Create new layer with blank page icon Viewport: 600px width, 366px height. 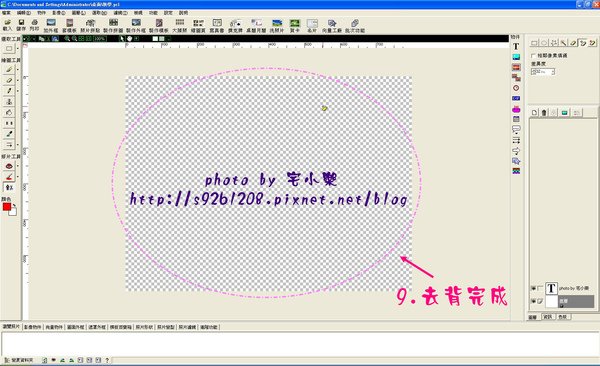pos(535,113)
